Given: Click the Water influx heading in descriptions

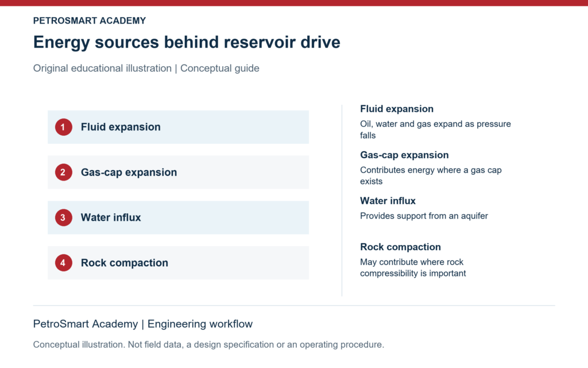Looking at the screenshot, I should pyautogui.click(x=388, y=201).
